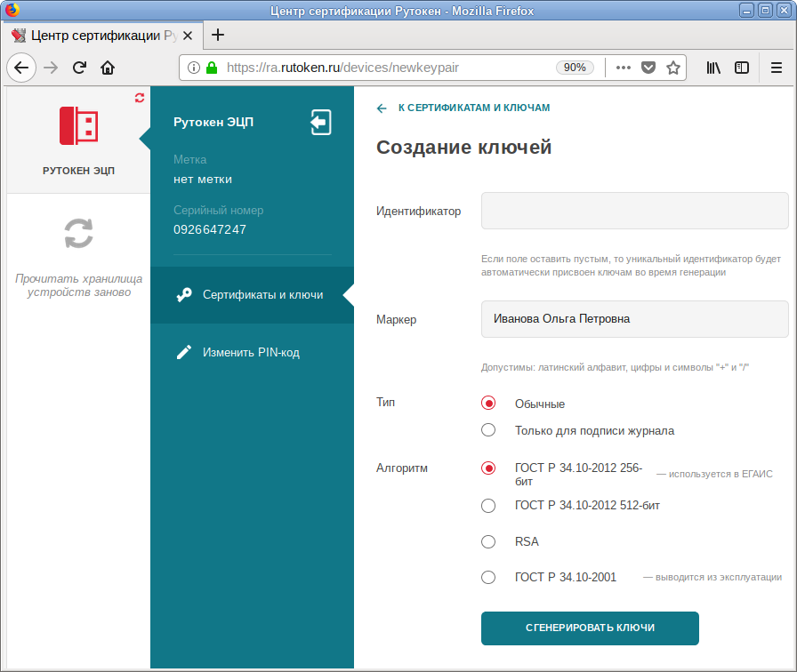Click the РУТОКЕН ЭЦП device label
This screenshot has width=797, height=672.
79,171
